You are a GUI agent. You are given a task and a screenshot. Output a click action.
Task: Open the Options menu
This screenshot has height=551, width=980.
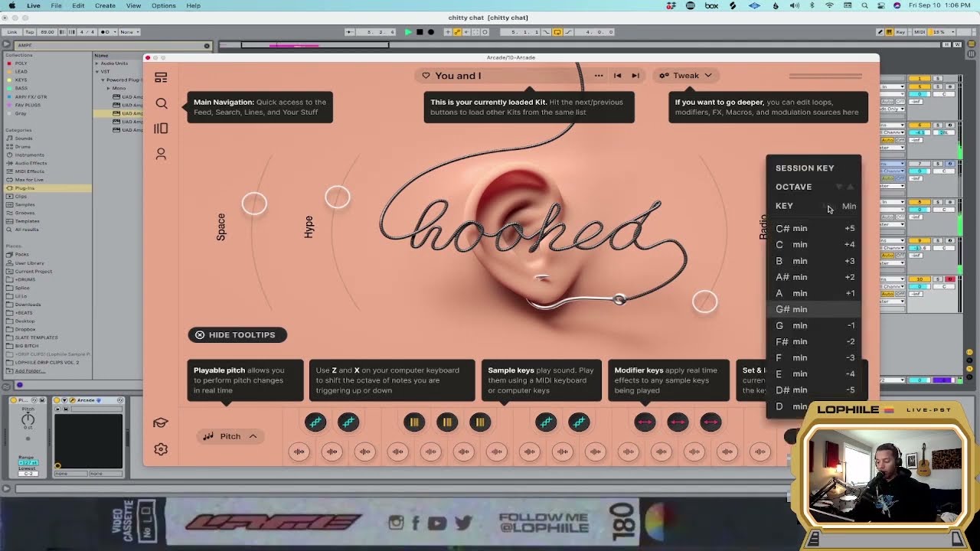(163, 5)
